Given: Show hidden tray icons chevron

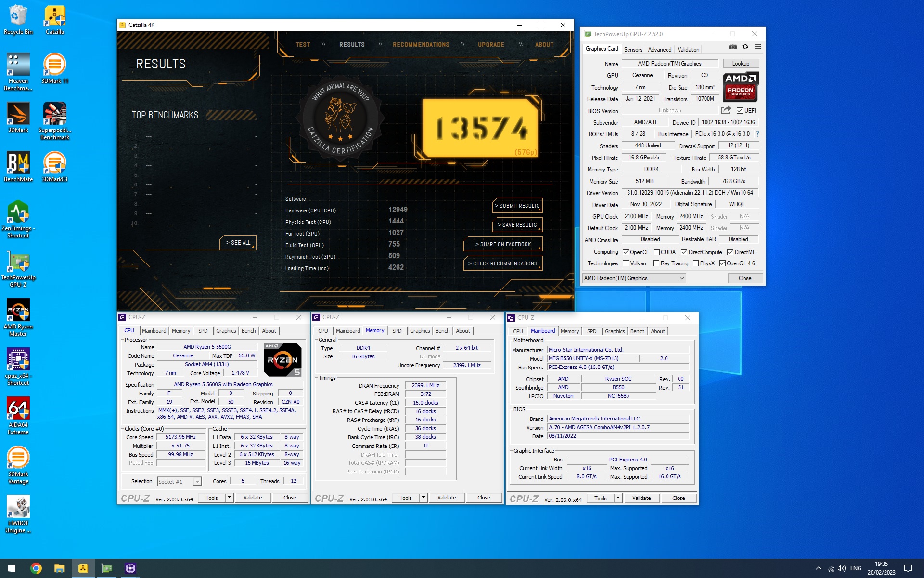Looking at the screenshot, I should pyautogui.click(x=818, y=568).
